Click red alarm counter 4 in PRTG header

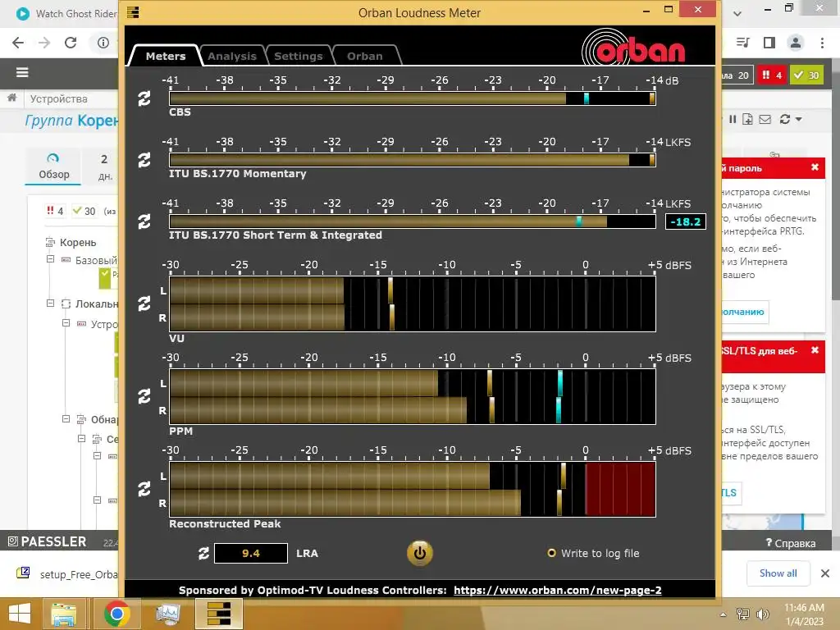772,75
